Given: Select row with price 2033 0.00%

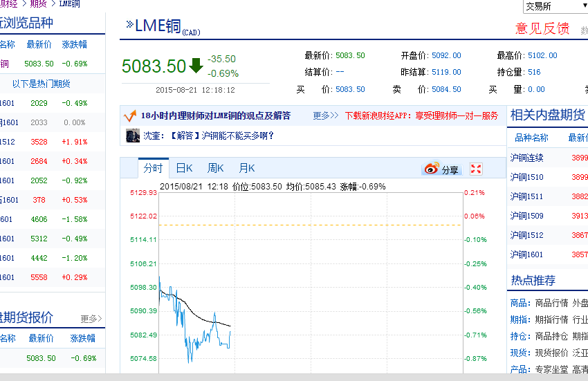Looking at the screenshot, I should click(x=52, y=122).
